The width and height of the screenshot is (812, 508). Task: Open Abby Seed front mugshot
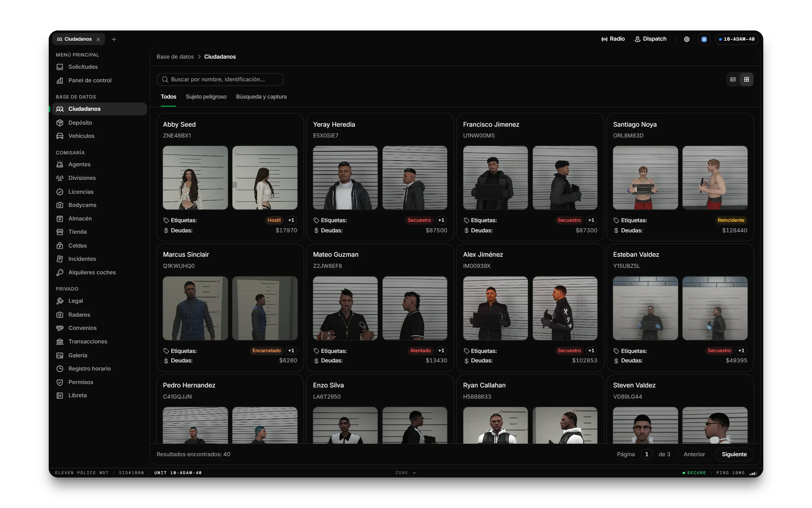click(x=195, y=177)
